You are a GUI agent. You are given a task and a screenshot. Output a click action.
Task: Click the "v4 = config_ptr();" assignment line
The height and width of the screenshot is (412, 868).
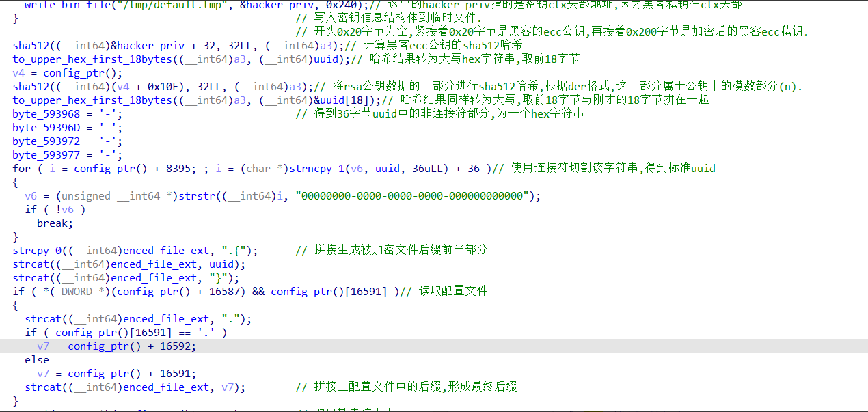[x=67, y=73]
